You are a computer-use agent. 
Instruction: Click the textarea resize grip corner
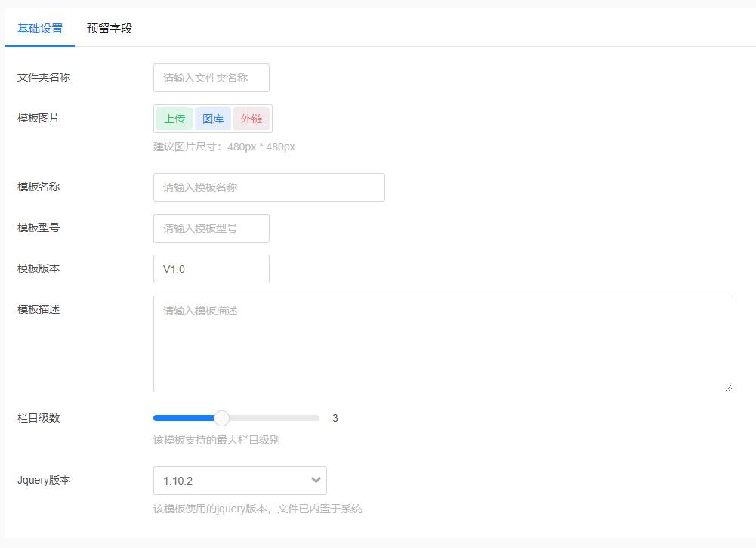[x=728, y=388]
